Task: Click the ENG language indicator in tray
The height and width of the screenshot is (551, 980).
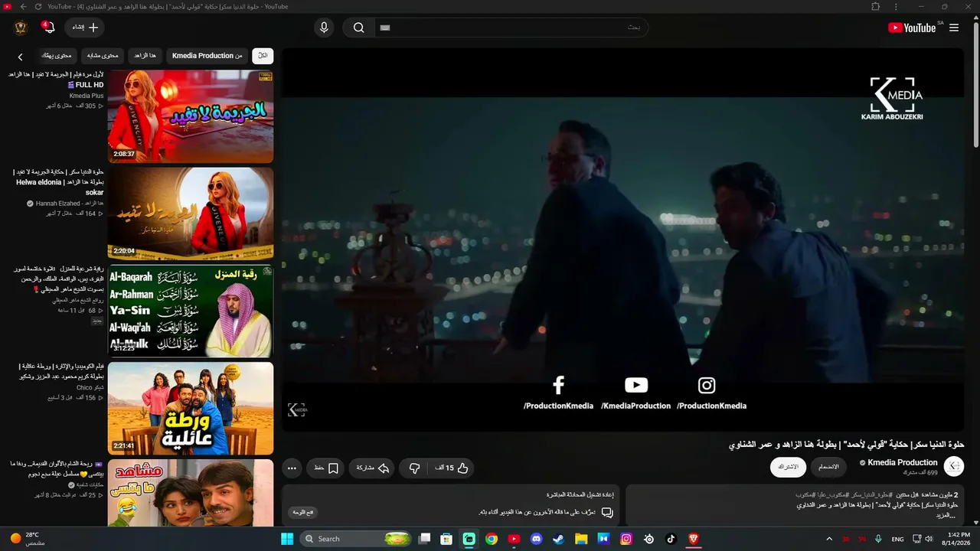Action: pos(897,540)
